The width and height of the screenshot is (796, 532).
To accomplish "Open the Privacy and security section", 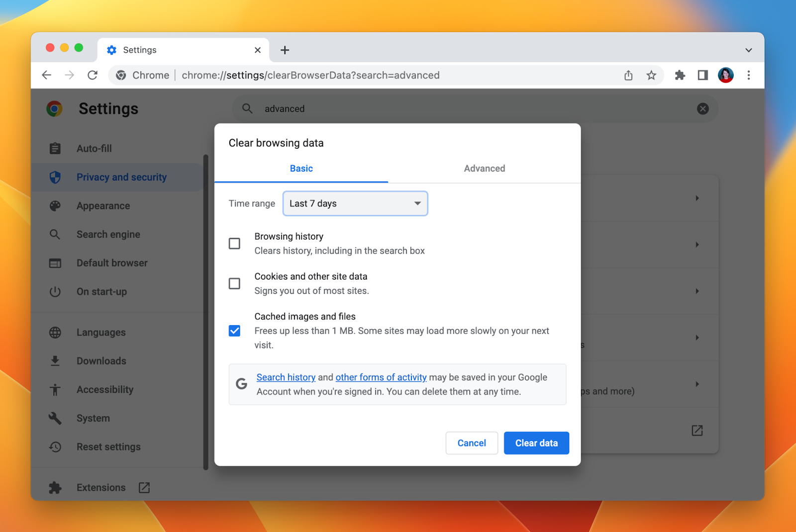I will pos(121,177).
